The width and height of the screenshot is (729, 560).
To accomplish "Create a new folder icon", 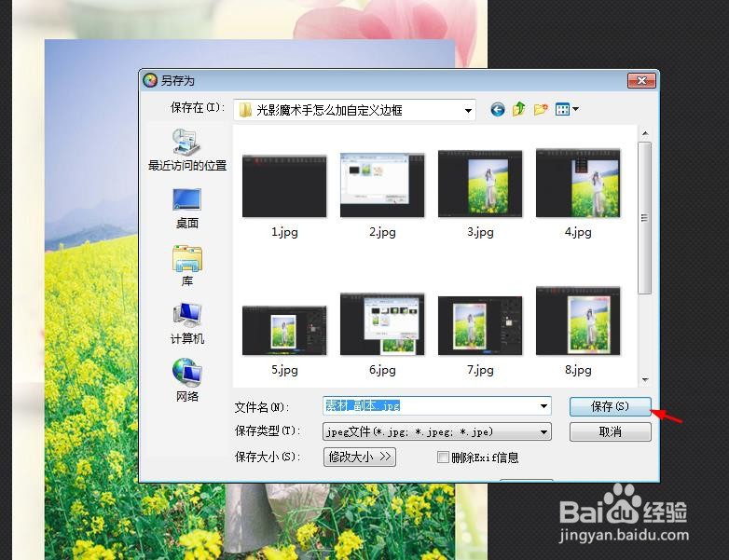I will [541, 110].
